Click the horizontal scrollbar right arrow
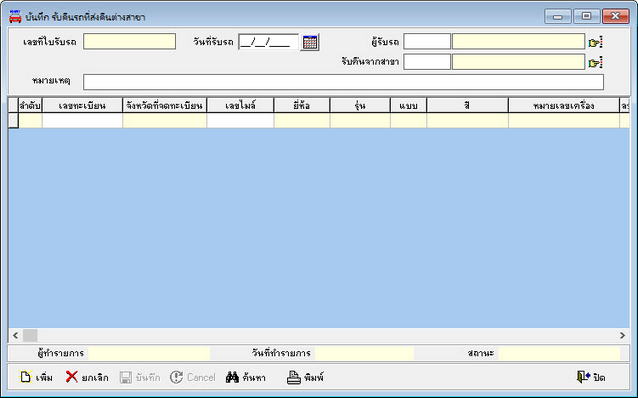The width and height of the screenshot is (638, 398). click(622, 335)
